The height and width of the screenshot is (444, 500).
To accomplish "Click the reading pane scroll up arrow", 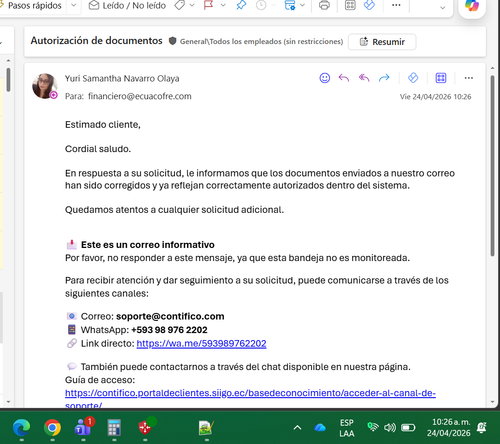I will click(492, 68).
